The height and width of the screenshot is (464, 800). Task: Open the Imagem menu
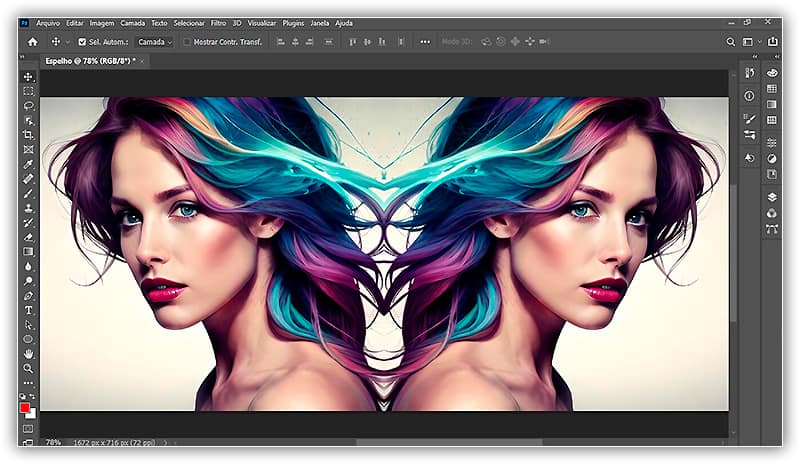[102, 23]
